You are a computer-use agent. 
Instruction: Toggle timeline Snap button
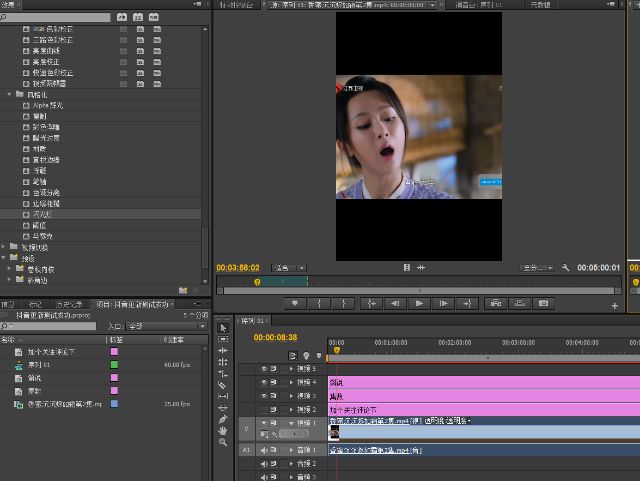pos(293,356)
